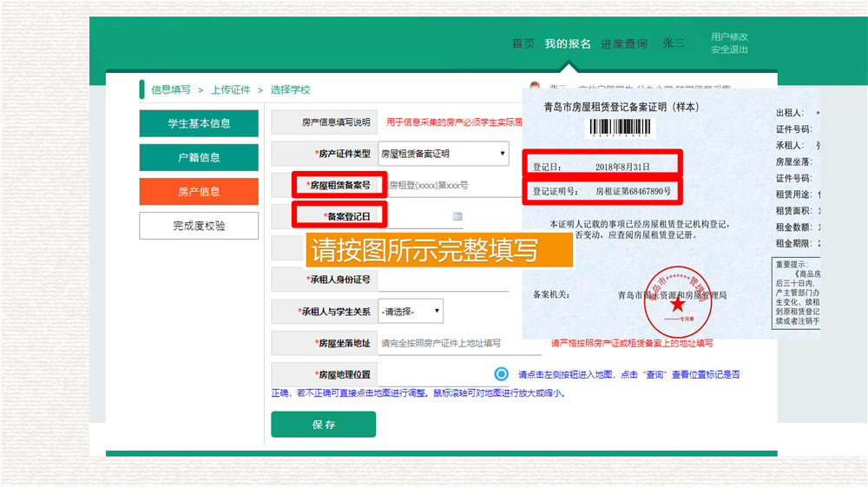
Task: Click the 用户修改 link
Action: click(x=729, y=36)
